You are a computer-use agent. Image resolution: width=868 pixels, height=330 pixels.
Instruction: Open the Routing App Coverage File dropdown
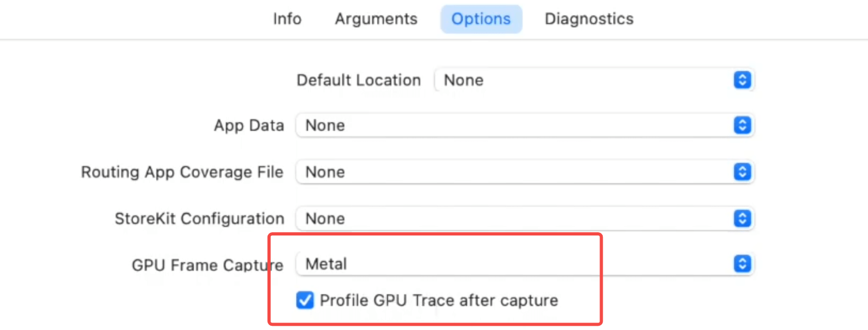point(512,172)
